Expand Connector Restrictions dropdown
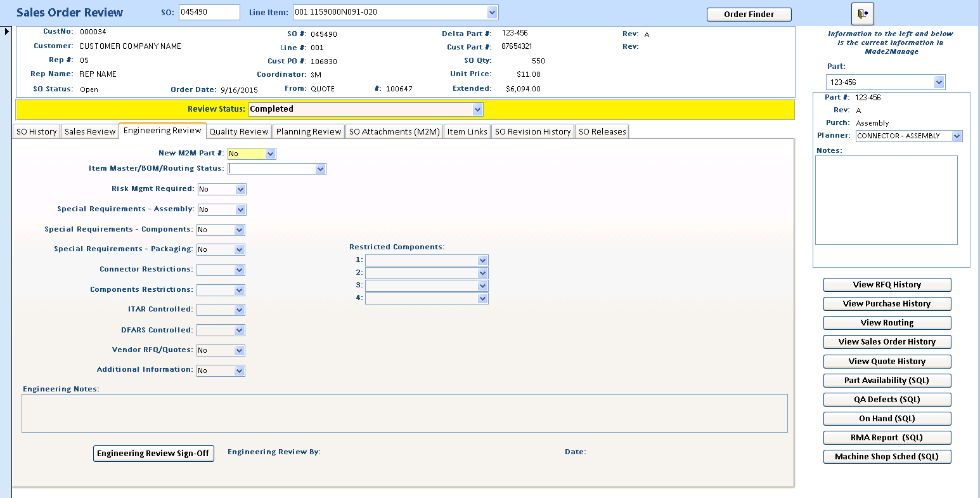980x498 pixels. click(240, 270)
